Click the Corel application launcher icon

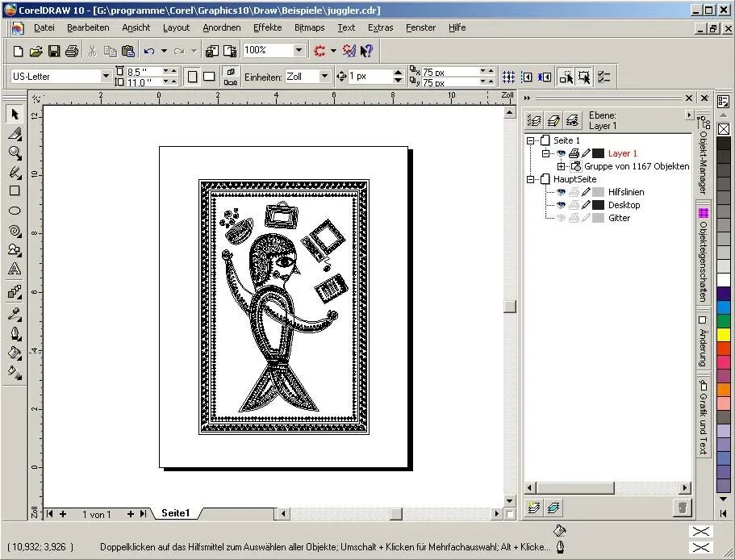tap(319, 51)
